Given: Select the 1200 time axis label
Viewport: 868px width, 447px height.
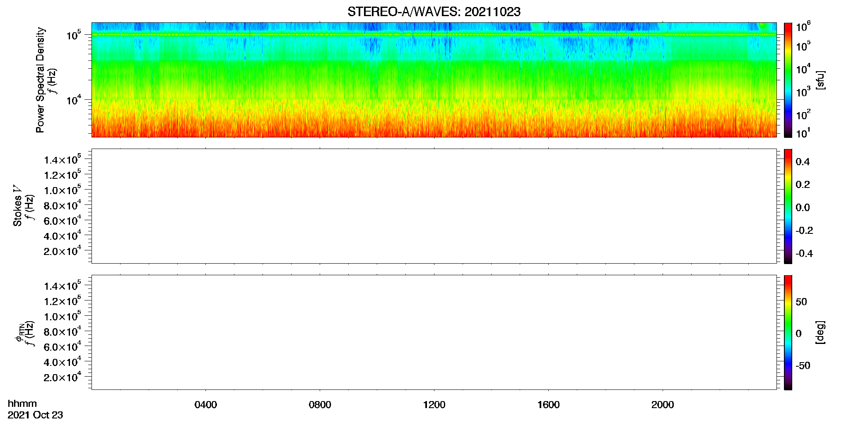Looking at the screenshot, I should click(x=434, y=405).
